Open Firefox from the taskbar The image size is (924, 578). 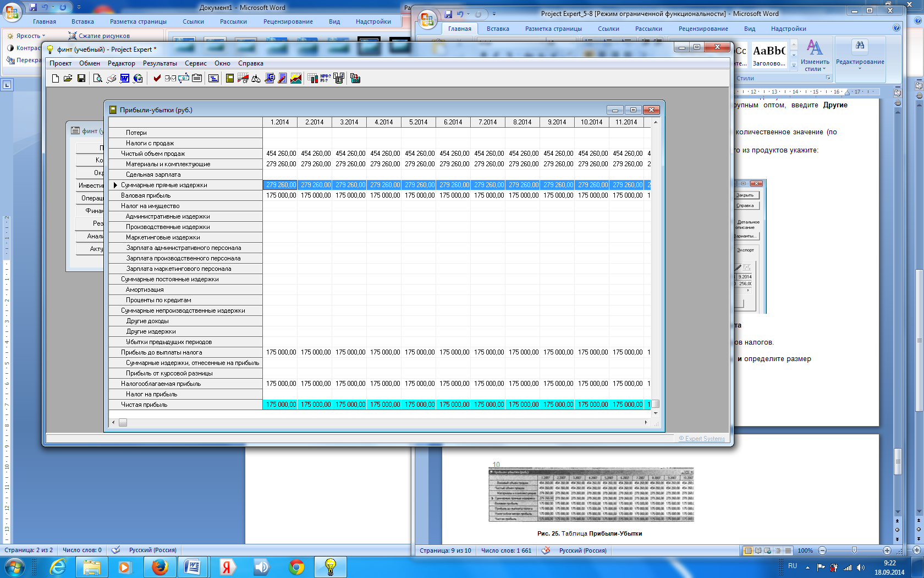(160, 567)
